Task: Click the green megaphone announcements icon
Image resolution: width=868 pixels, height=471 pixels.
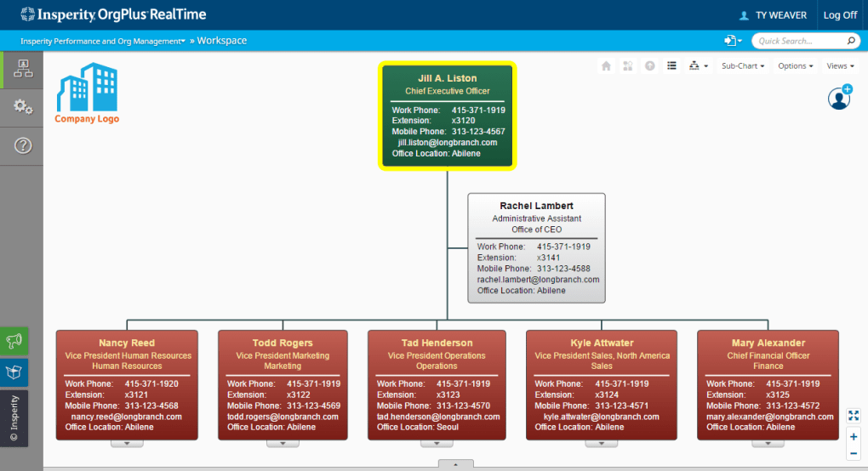Action: pyautogui.click(x=14, y=342)
